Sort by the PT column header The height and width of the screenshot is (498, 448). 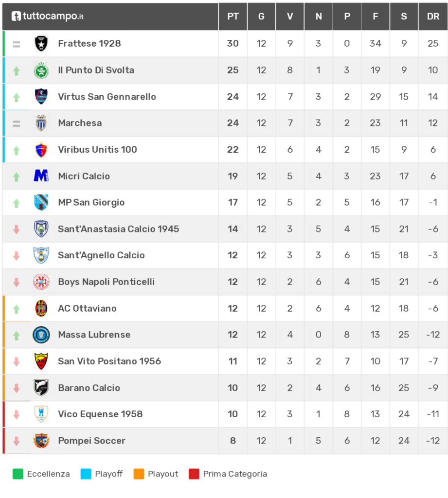233,17
